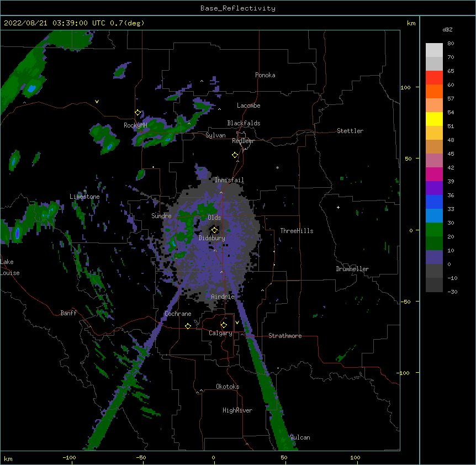This screenshot has height=465, width=476.
Task: Click the Lacombe city label
Action: pos(248,105)
